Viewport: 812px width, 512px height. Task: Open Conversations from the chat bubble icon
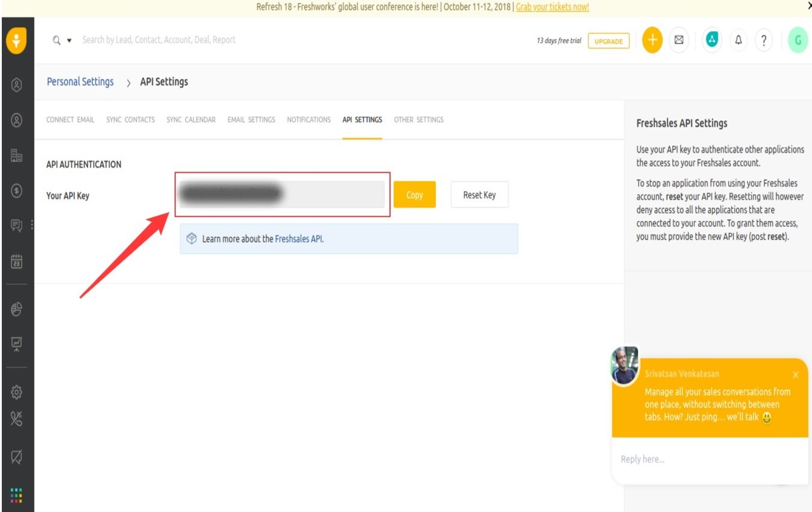[16, 226]
